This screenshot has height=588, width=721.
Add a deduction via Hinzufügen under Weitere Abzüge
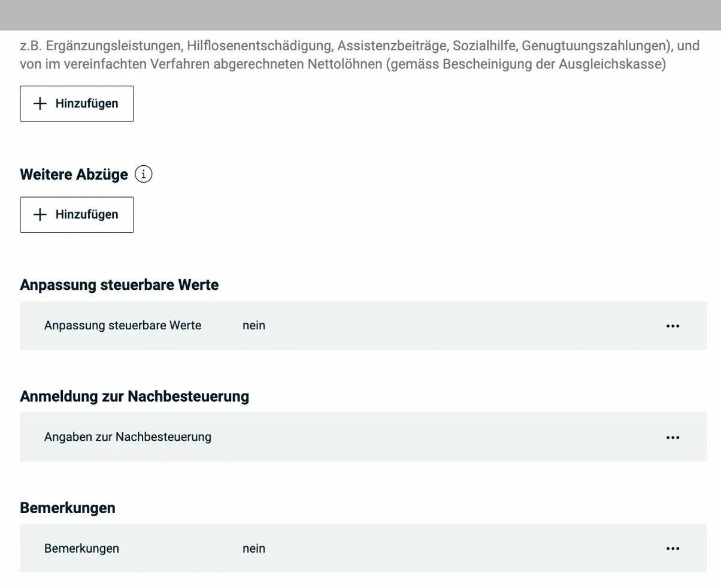77,214
